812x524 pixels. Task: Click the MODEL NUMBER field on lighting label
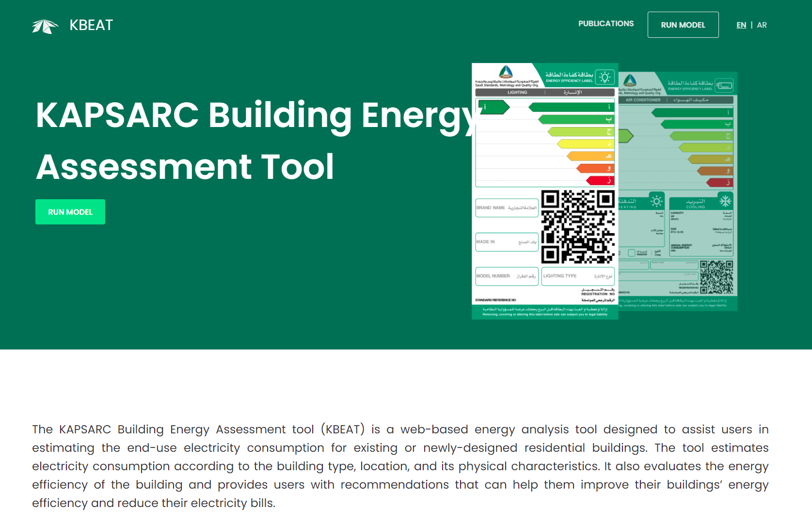pyautogui.click(x=507, y=276)
